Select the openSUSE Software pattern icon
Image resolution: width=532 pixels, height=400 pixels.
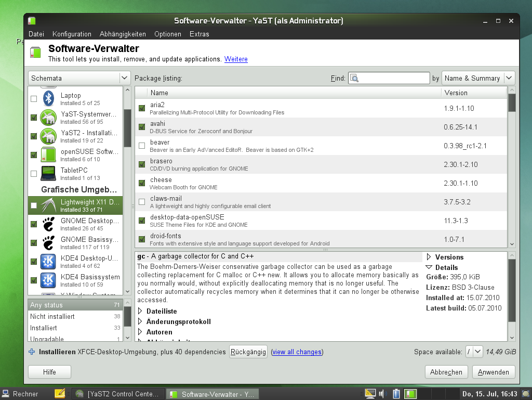(x=49, y=155)
